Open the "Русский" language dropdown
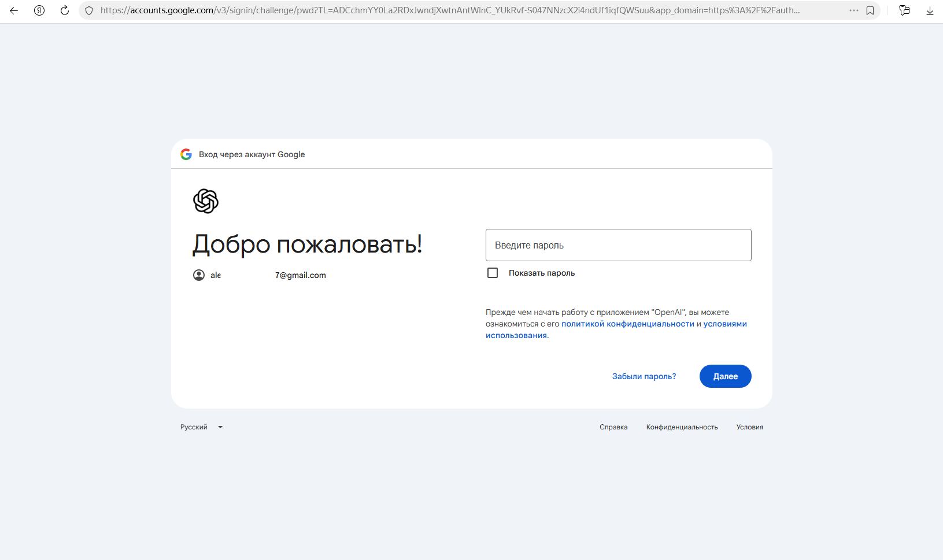 pyautogui.click(x=201, y=427)
